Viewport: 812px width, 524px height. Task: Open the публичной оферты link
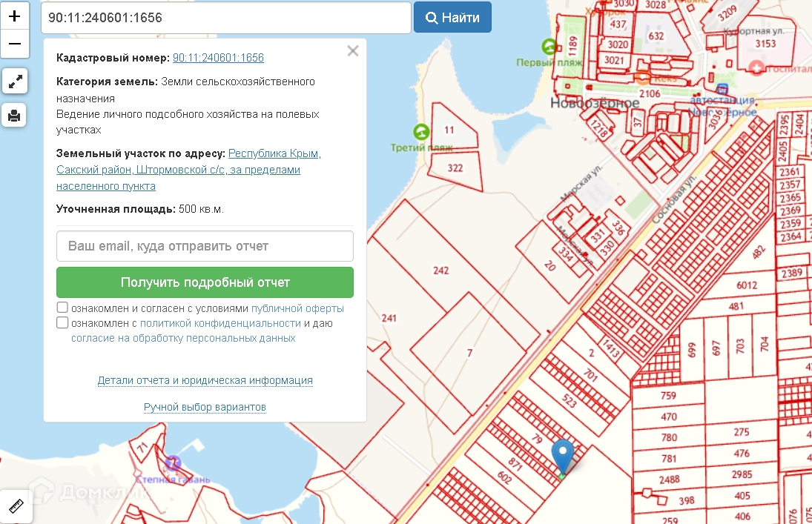pos(297,308)
